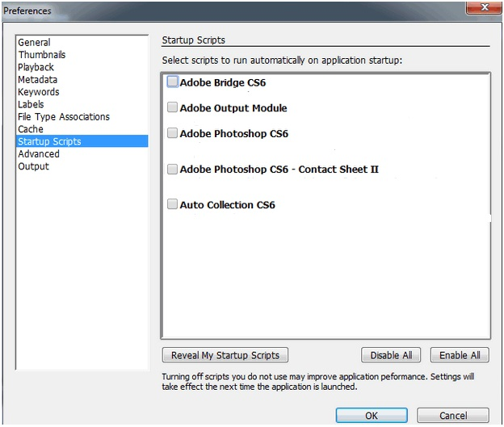
Task: Check the Adobe Photoshop CS6 script
Action: (x=172, y=132)
